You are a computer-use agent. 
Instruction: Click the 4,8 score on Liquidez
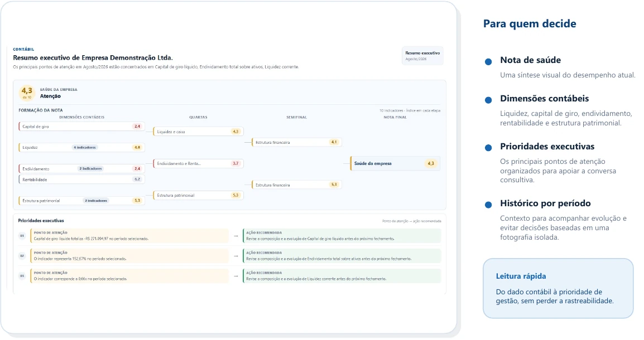pos(137,147)
